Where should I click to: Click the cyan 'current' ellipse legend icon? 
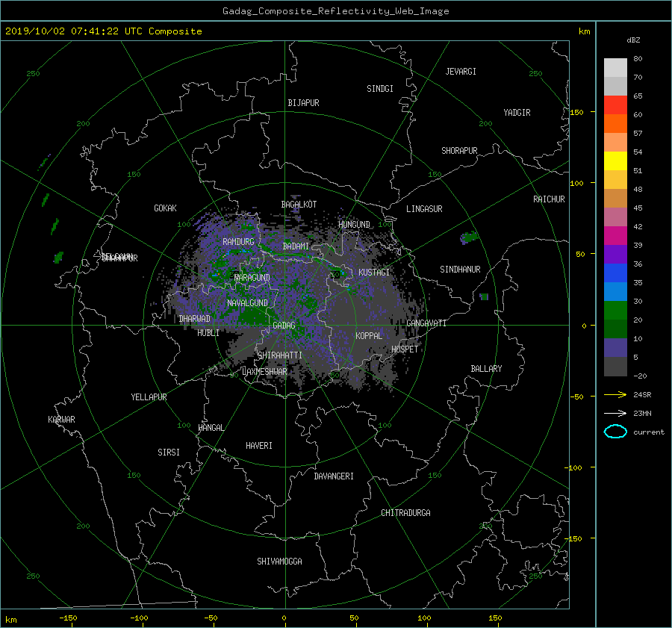615,432
